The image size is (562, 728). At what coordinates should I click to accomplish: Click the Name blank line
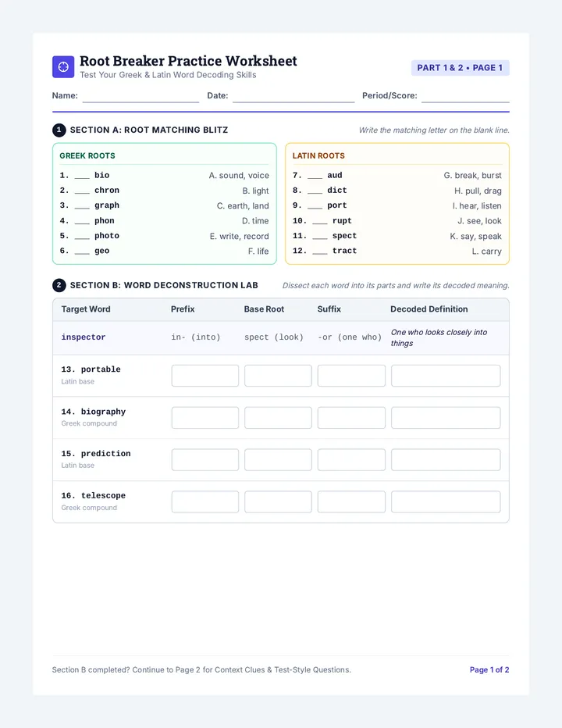point(140,102)
